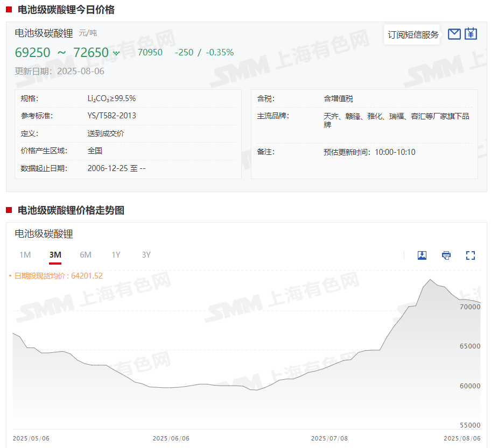Select the 3M chart range tab

[55, 255]
